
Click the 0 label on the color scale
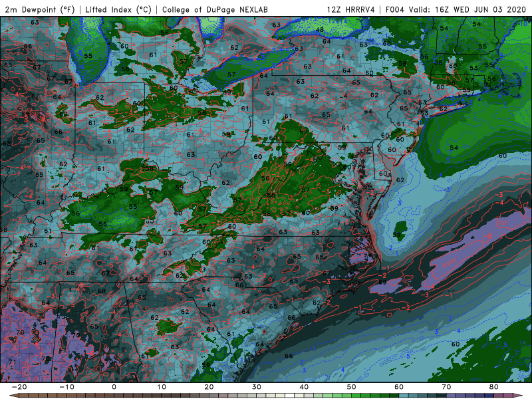114,387
